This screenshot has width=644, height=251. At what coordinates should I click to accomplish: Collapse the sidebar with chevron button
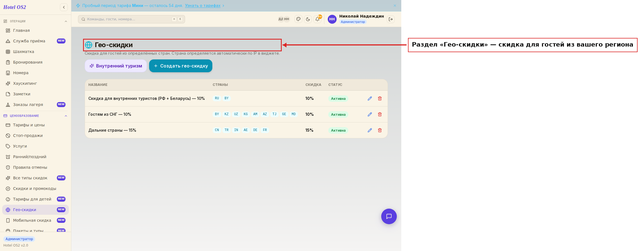(64, 7)
